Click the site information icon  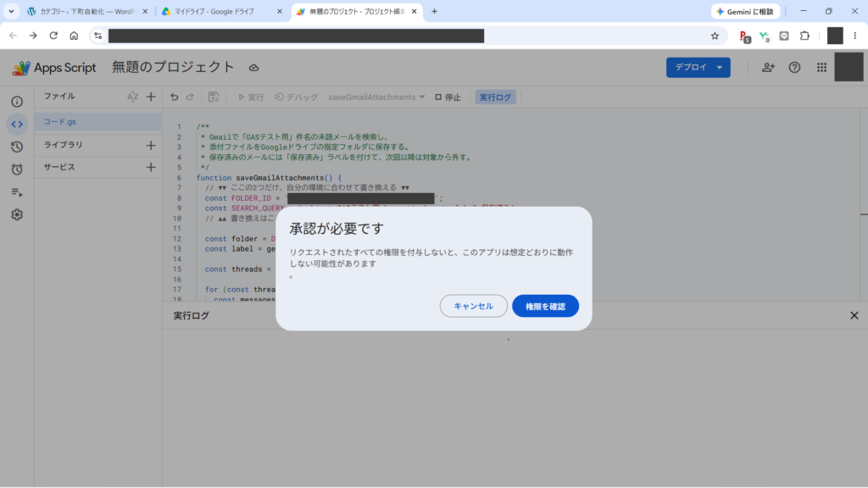pyautogui.click(x=98, y=36)
